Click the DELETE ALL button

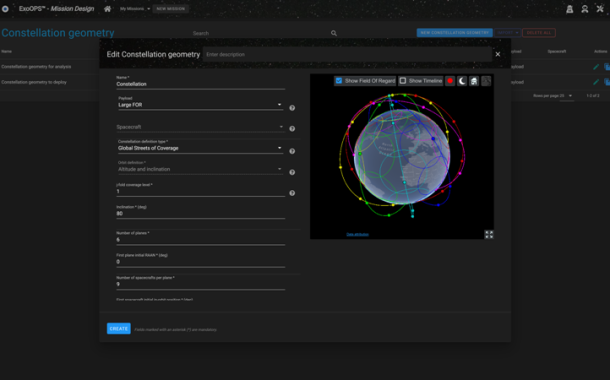[539, 33]
